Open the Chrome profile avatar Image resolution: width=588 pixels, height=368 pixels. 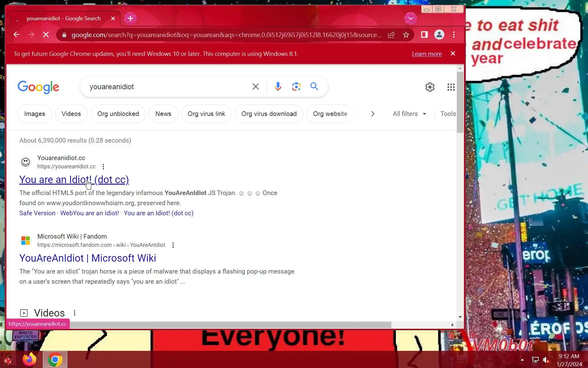439,35
